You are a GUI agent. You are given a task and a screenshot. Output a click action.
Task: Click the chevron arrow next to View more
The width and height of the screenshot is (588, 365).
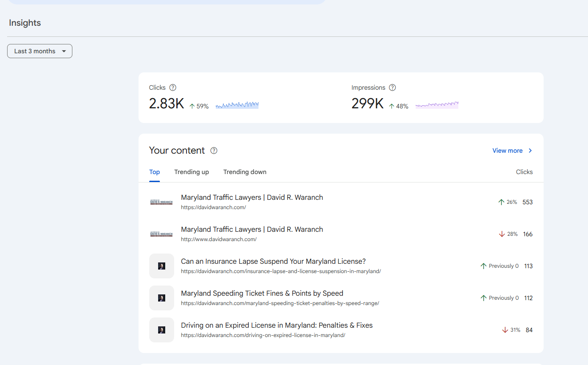[x=530, y=151]
